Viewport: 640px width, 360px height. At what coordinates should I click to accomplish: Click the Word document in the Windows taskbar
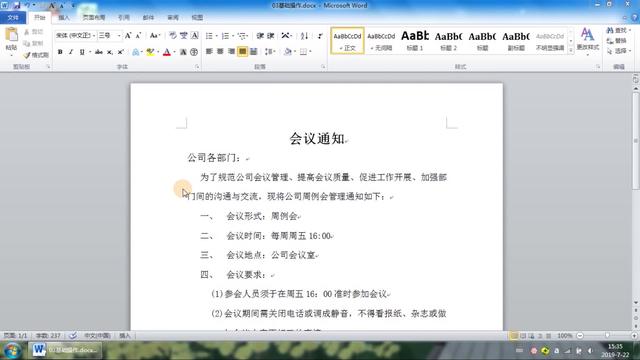tap(65, 350)
